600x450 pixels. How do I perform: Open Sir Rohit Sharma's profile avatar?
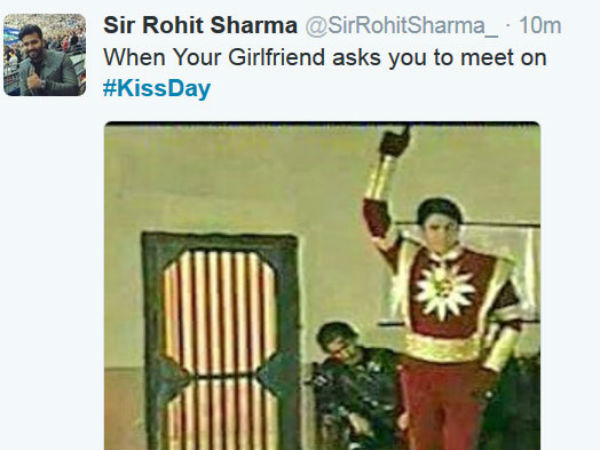pos(45,55)
